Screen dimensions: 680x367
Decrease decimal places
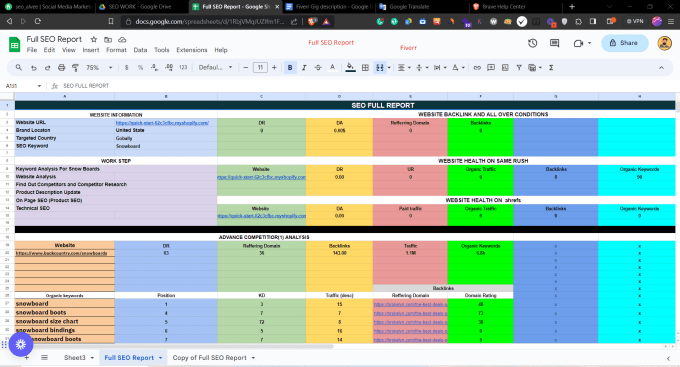(154, 68)
